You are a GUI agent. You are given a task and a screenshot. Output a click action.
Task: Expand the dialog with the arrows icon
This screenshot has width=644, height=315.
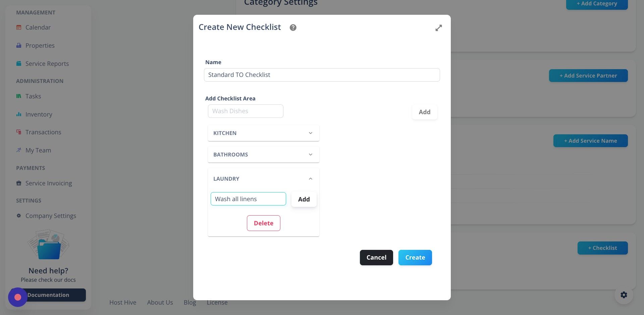(x=438, y=28)
